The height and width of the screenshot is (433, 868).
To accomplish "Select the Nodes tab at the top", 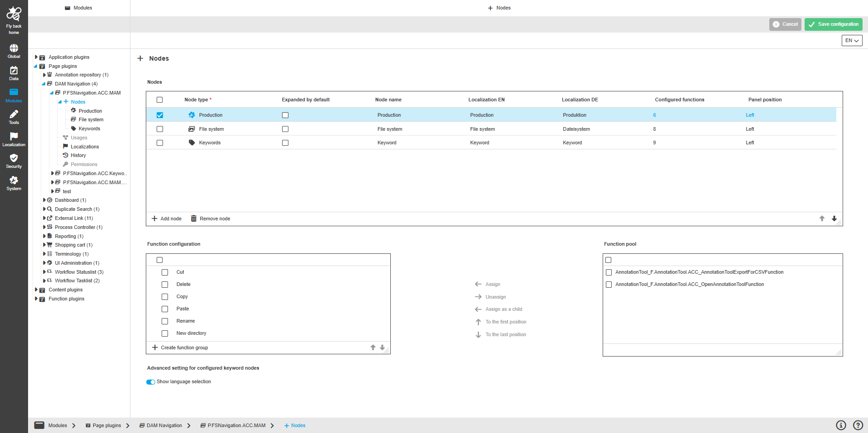I will tap(499, 8).
